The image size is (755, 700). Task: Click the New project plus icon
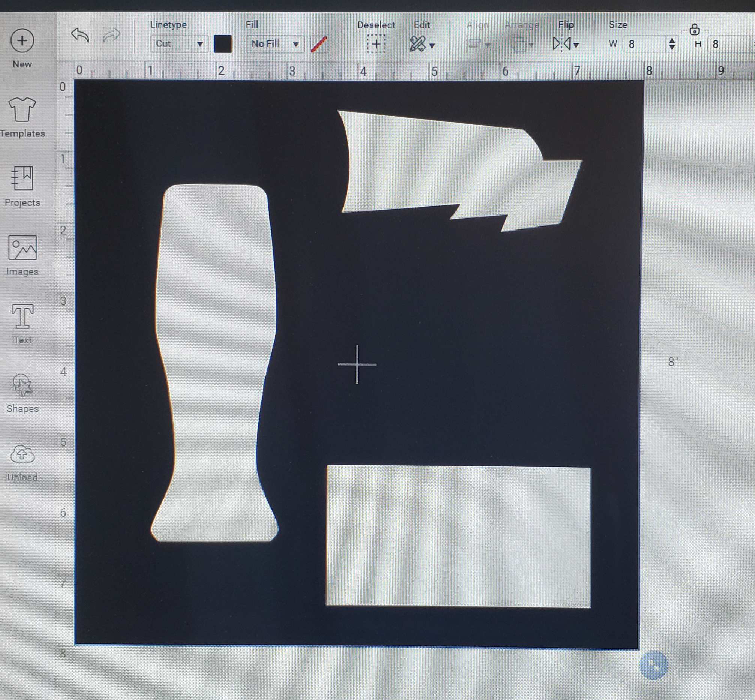click(22, 40)
